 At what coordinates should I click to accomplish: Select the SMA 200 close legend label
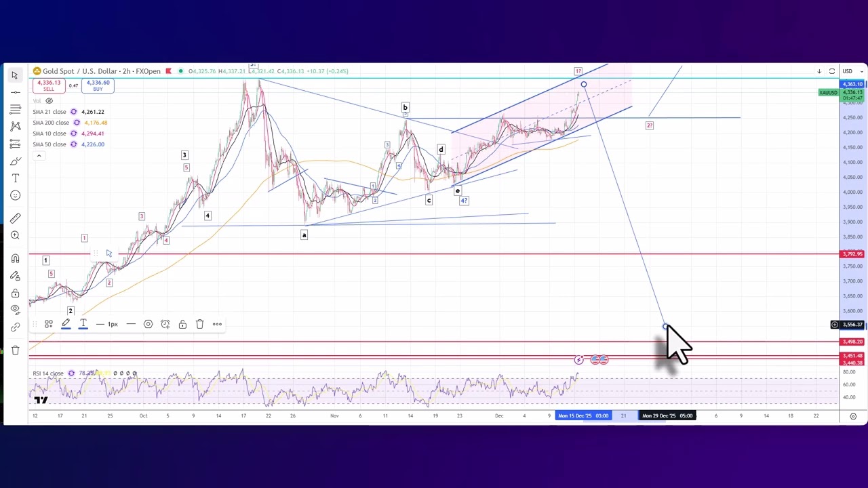pyautogui.click(x=51, y=123)
